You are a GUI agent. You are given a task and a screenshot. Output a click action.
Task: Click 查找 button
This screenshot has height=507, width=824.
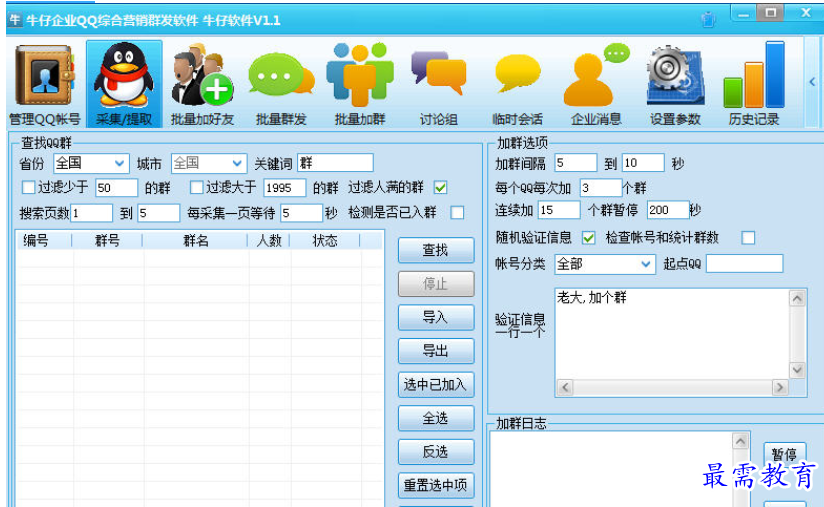pyautogui.click(x=436, y=251)
